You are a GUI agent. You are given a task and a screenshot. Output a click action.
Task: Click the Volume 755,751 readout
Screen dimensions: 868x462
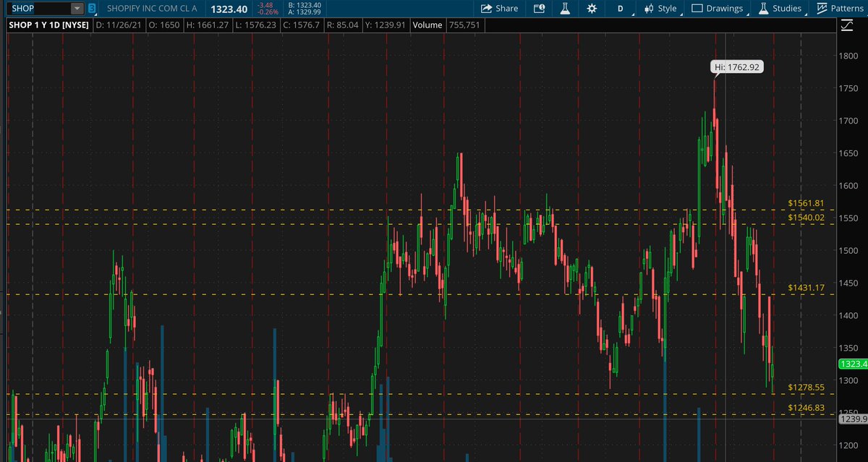pyautogui.click(x=446, y=25)
